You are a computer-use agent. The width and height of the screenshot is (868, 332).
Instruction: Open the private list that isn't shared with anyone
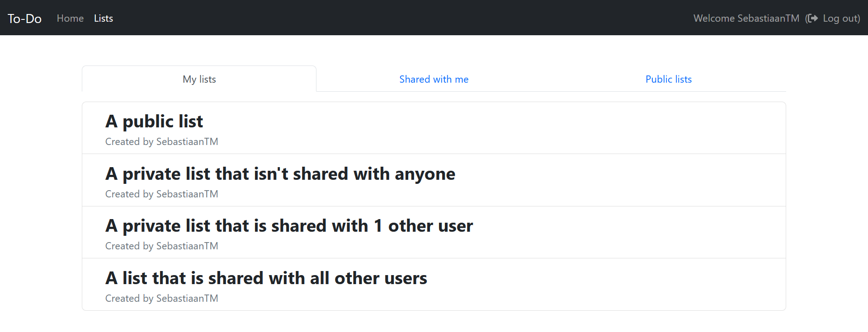click(x=280, y=174)
